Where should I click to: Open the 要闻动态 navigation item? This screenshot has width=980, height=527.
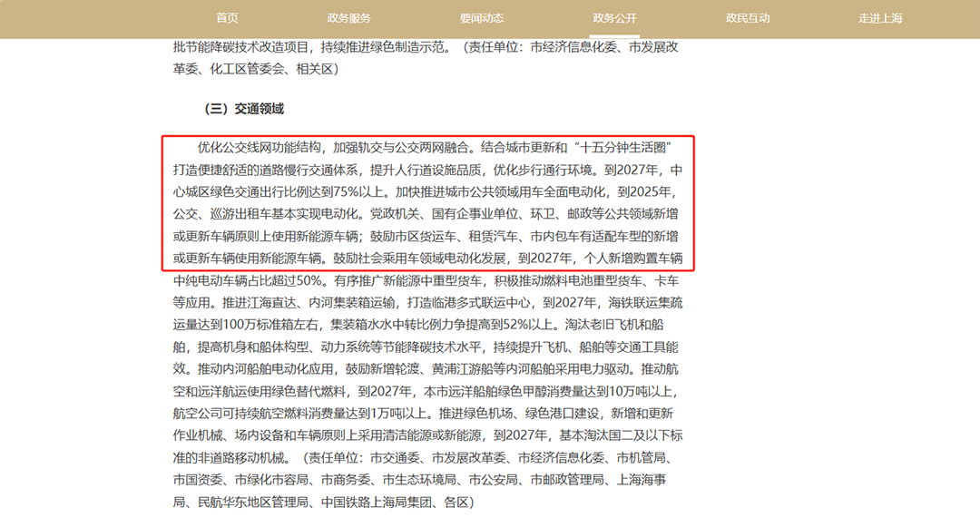(x=482, y=18)
